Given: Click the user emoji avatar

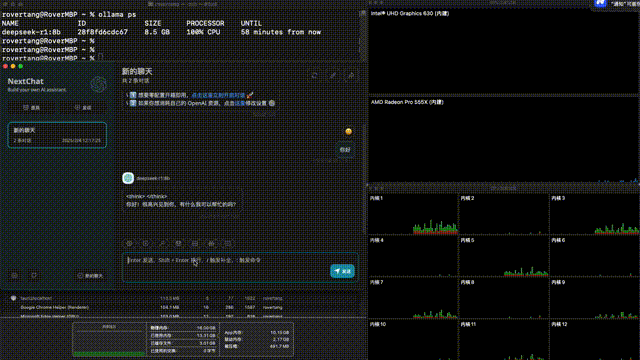Looking at the screenshot, I should coord(349,131).
